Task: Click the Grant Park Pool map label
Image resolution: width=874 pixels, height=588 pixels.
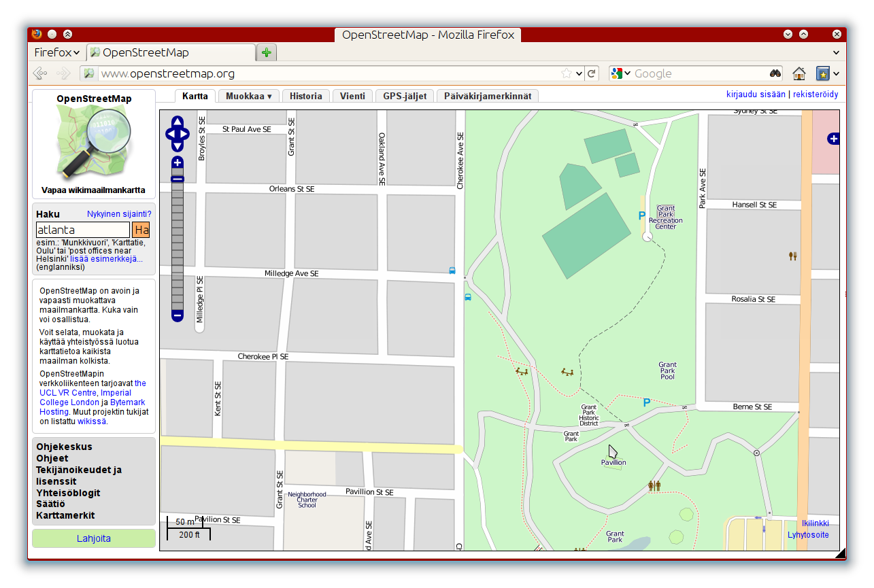Action: point(668,370)
